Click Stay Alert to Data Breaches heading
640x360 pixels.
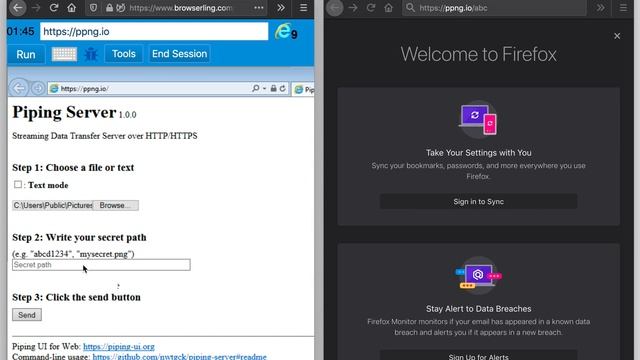(478, 309)
